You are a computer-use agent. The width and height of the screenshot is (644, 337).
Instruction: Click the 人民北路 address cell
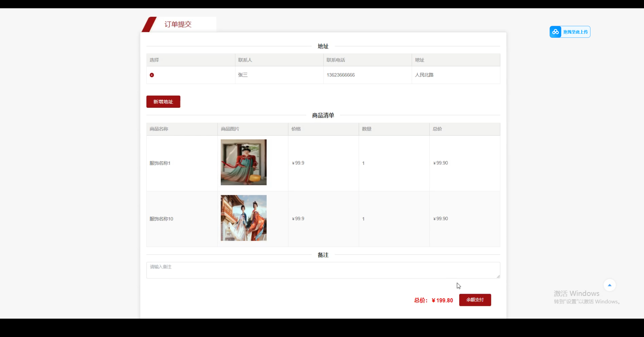pos(424,75)
